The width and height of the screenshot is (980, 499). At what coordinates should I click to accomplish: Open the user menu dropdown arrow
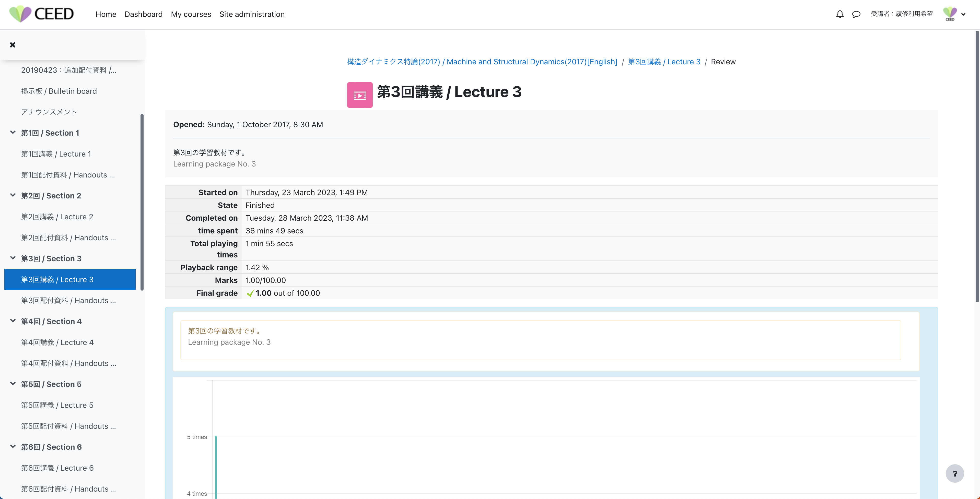pos(963,15)
